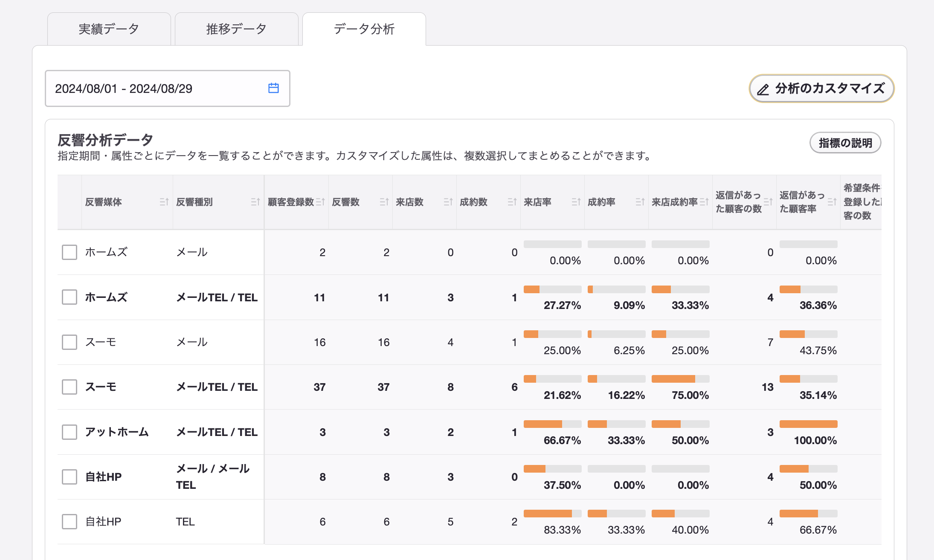
Task: Open 指標の説明 button
Action: [x=845, y=143]
